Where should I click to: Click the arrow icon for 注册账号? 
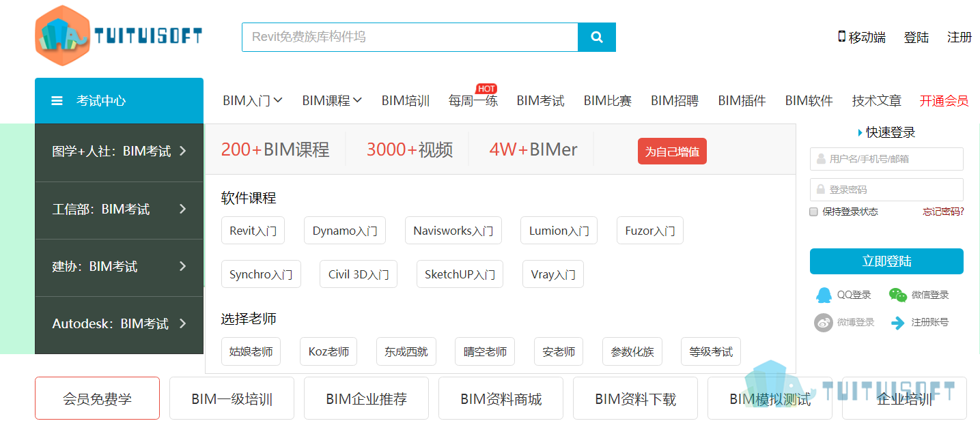[x=898, y=322]
